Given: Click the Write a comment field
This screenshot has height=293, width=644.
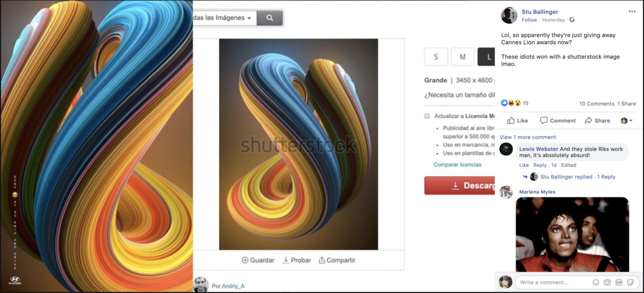Looking at the screenshot, I should tap(552, 282).
